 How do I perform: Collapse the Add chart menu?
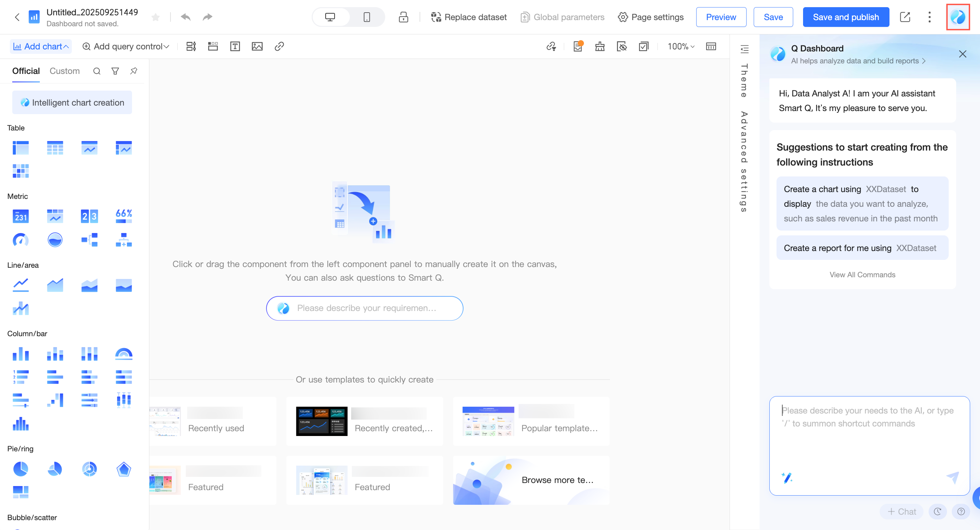coord(41,46)
